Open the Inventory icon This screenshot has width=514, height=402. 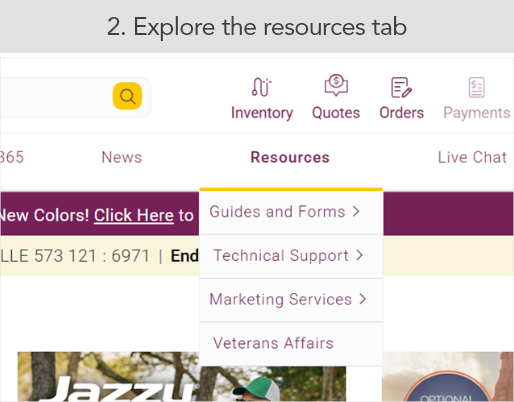tap(262, 87)
